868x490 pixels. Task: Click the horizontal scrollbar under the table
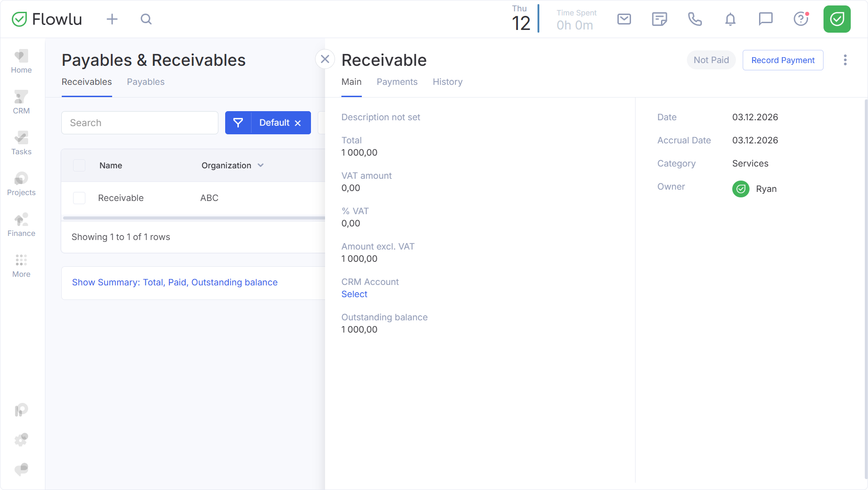194,218
